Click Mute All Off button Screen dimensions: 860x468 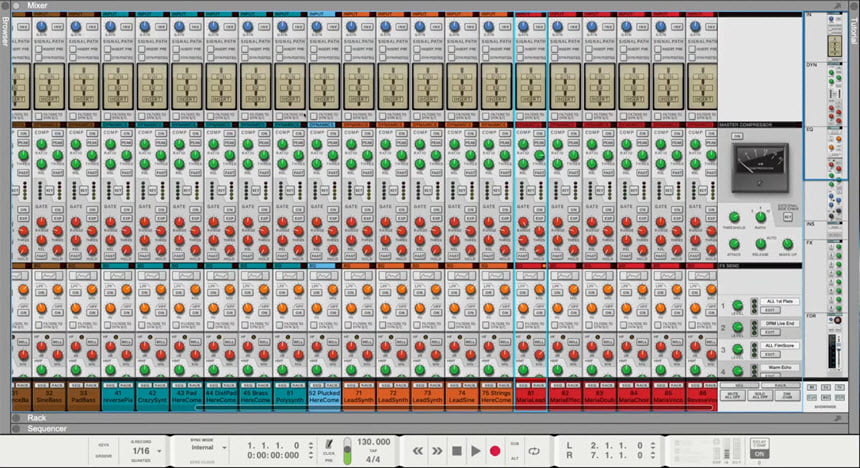[x=734, y=396]
